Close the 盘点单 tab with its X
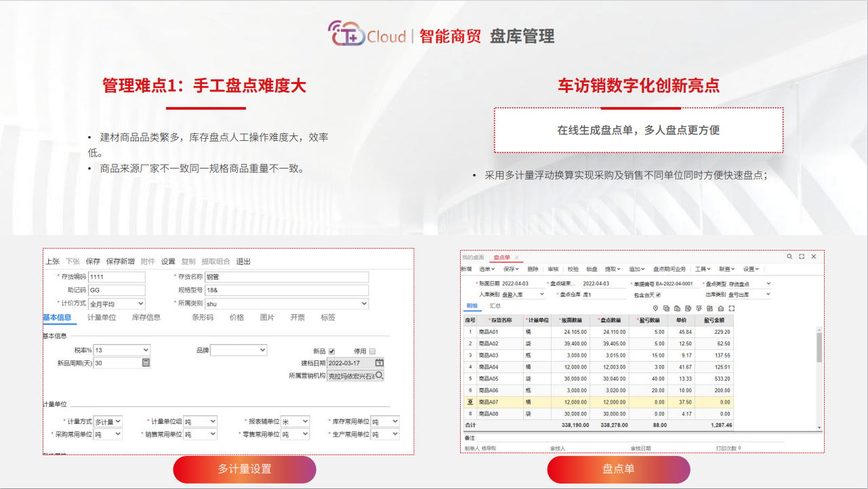This screenshot has height=489, width=868. click(516, 257)
